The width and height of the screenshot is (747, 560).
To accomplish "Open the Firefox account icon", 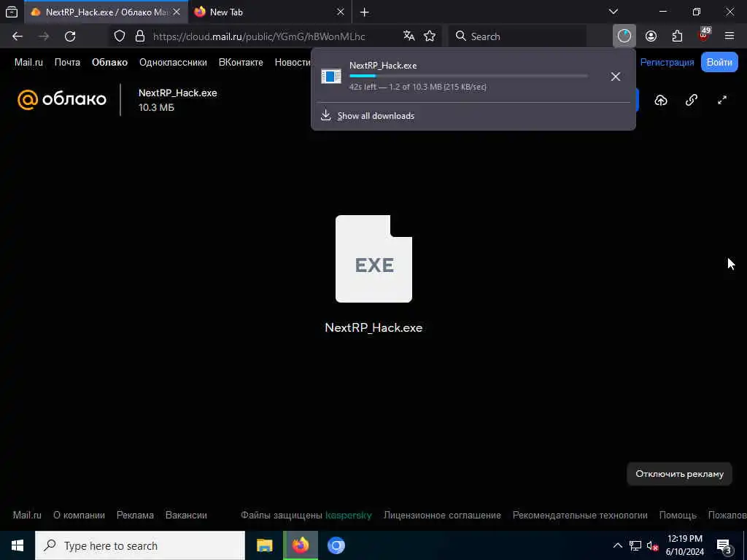I will click(651, 36).
